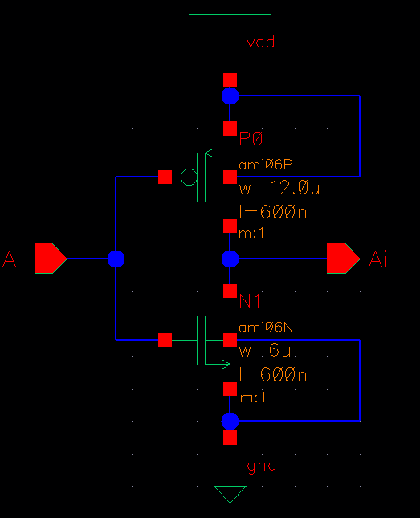420x518 pixels.
Task: Click the PMOS 'm:1' multiplier label
Action: pyautogui.click(x=251, y=233)
